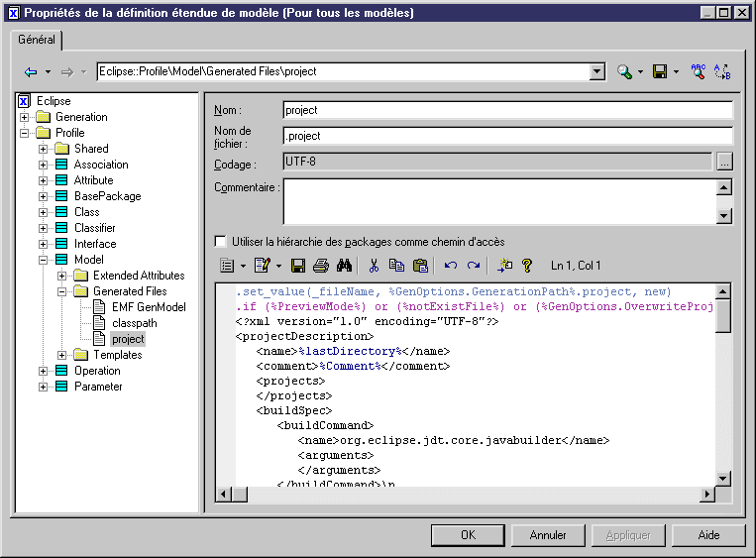This screenshot has height=558, width=756.
Task: Click the Aide button
Action: [708, 535]
